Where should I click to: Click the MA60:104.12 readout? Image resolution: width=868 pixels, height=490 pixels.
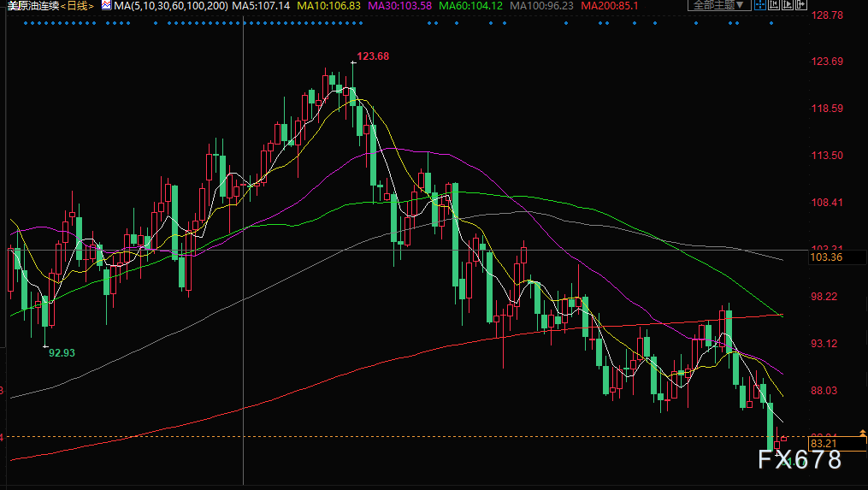coord(470,6)
